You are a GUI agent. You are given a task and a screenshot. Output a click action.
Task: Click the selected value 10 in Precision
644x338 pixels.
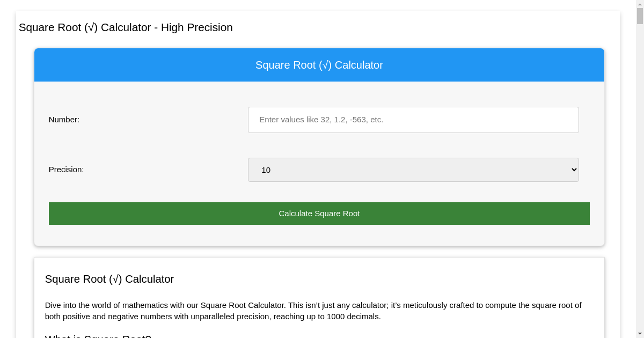pos(266,170)
